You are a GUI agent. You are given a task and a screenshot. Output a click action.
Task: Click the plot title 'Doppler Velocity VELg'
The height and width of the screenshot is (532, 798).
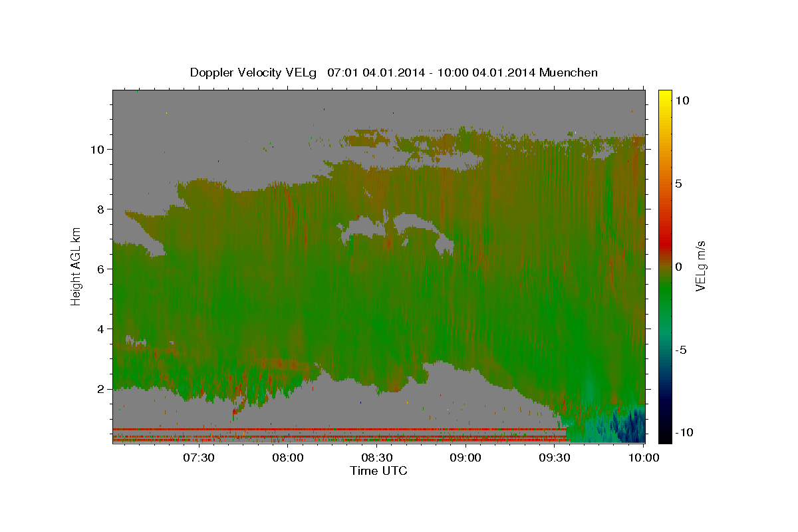[x=253, y=72]
